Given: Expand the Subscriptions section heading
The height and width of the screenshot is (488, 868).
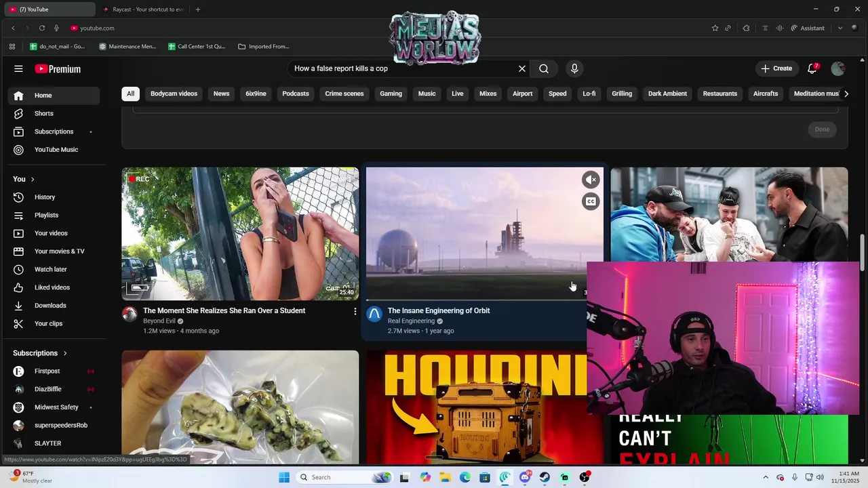Looking at the screenshot, I should coord(40,353).
